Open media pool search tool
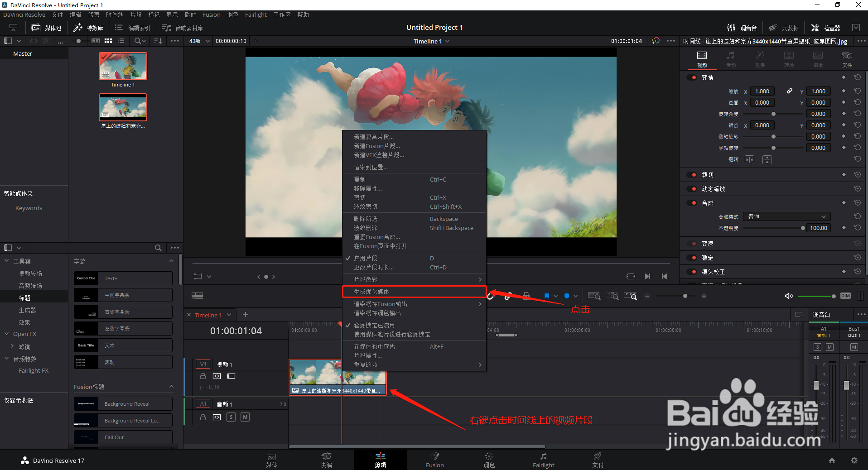 pos(140,41)
